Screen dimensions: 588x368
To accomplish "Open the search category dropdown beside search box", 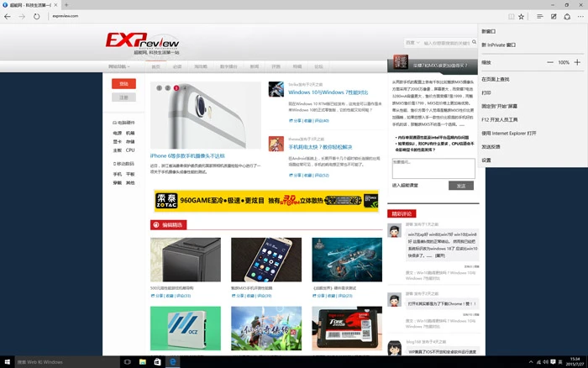I will pyautogui.click(x=412, y=42).
